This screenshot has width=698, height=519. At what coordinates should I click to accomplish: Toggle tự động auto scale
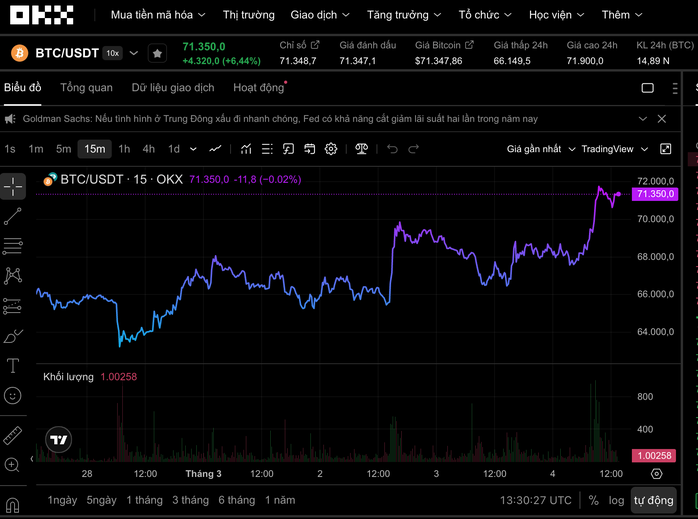pos(654,500)
